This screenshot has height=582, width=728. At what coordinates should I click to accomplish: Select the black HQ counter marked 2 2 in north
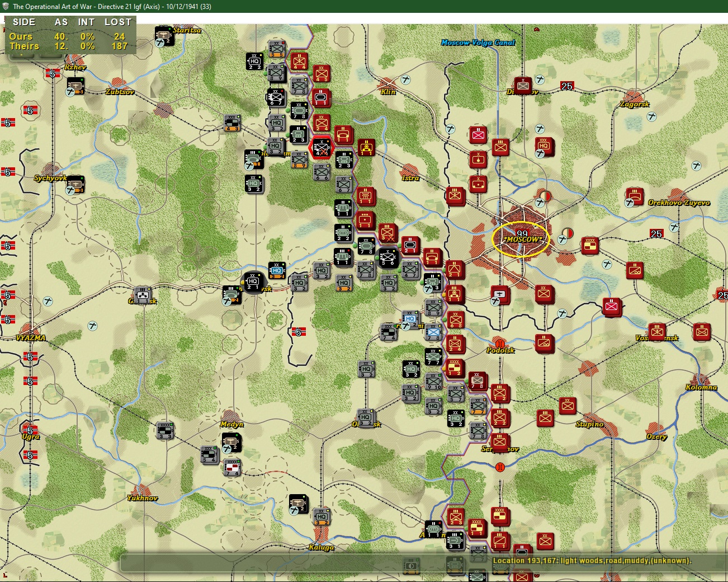pyautogui.click(x=254, y=62)
